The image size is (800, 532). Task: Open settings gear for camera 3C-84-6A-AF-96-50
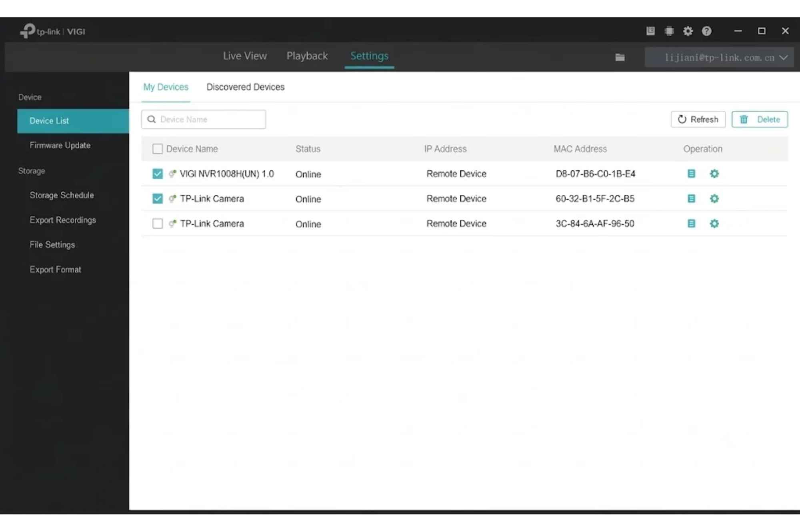point(714,223)
